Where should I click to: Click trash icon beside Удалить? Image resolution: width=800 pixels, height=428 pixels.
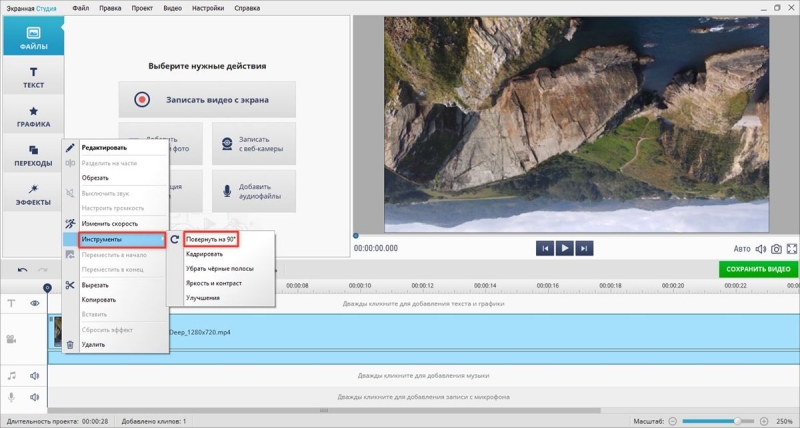[70, 345]
